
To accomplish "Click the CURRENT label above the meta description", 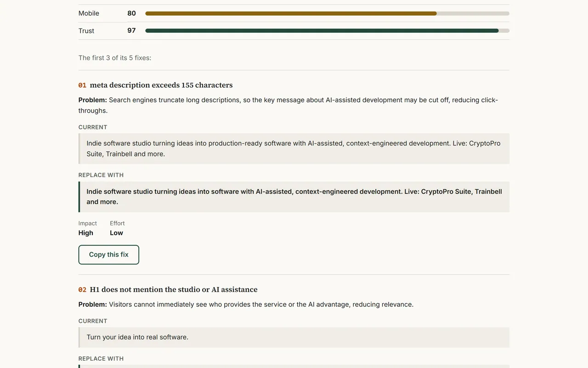I will pos(93,127).
